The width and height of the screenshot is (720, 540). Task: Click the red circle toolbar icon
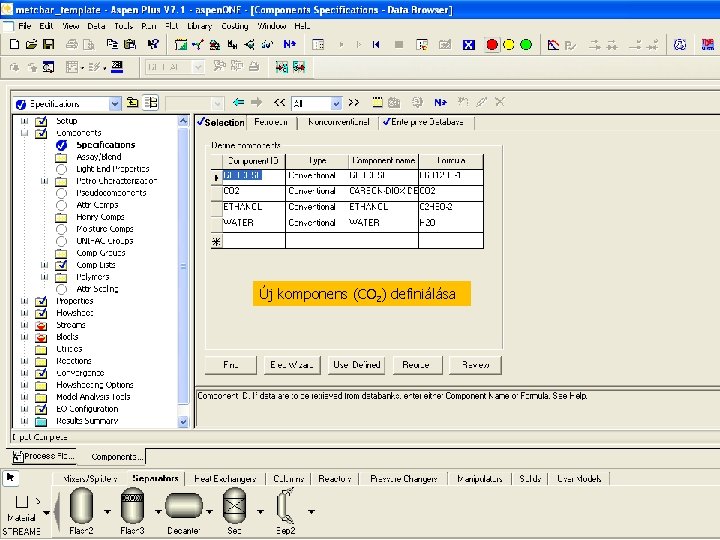pos(491,44)
